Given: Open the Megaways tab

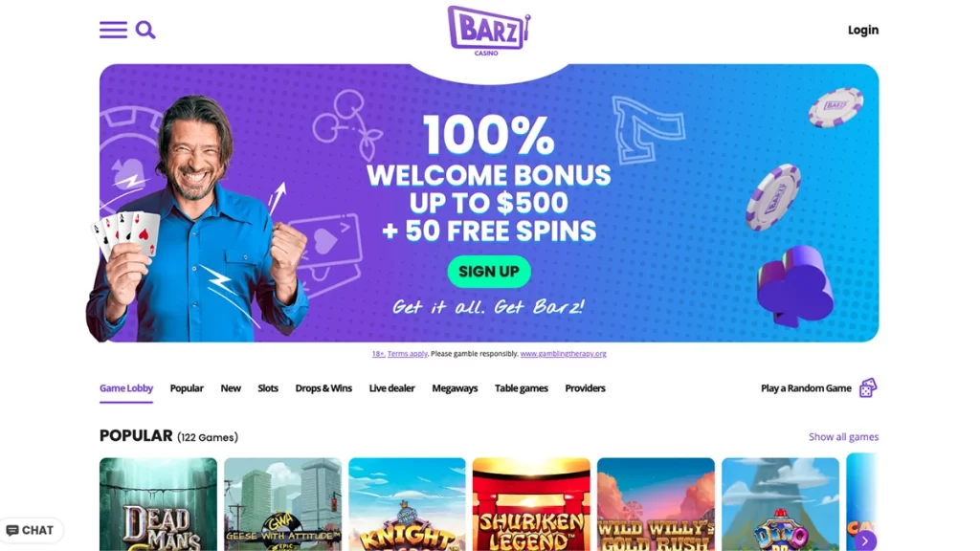Looking at the screenshot, I should pyautogui.click(x=455, y=388).
